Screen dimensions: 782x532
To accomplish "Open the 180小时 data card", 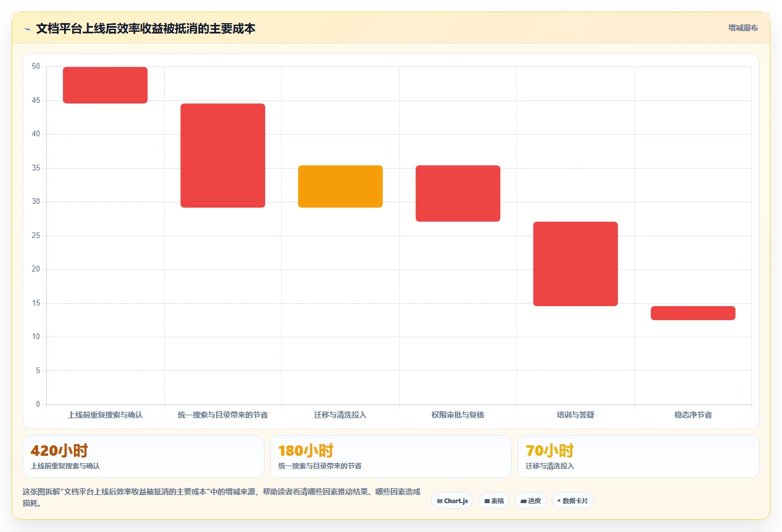I will [391, 456].
